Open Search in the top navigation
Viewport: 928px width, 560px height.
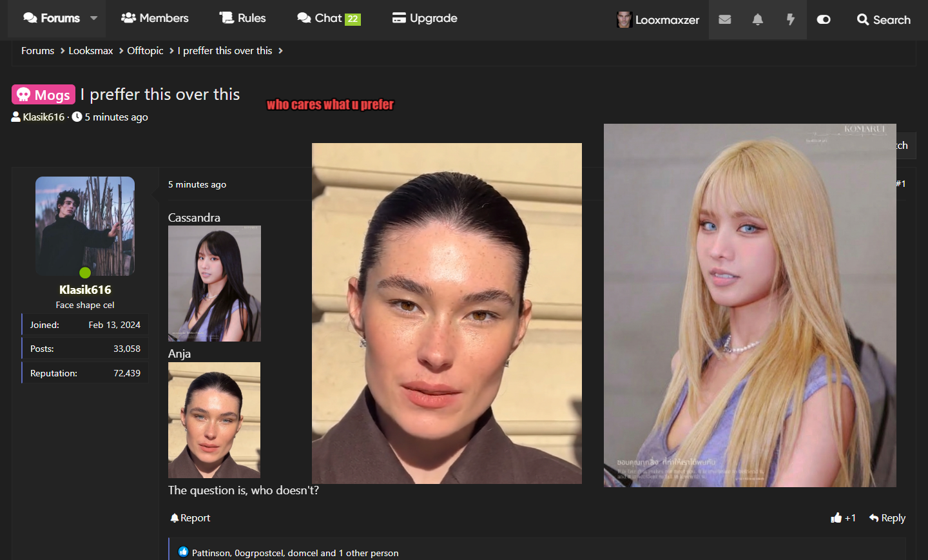[884, 19]
